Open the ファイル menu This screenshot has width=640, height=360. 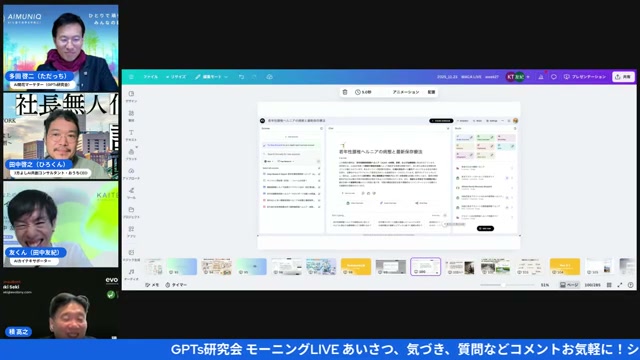coord(150,77)
